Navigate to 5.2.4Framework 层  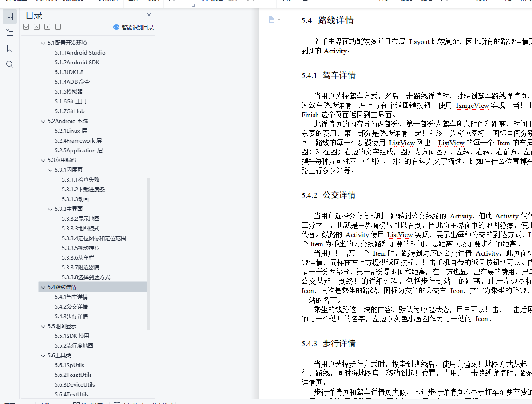click(x=78, y=140)
